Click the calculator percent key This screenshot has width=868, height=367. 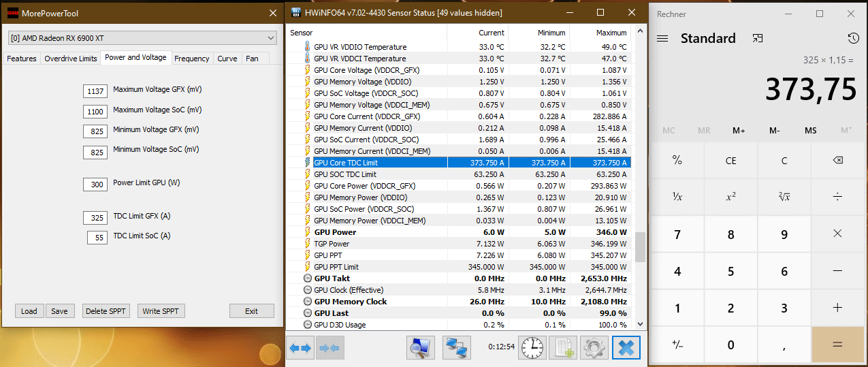coord(677,161)
